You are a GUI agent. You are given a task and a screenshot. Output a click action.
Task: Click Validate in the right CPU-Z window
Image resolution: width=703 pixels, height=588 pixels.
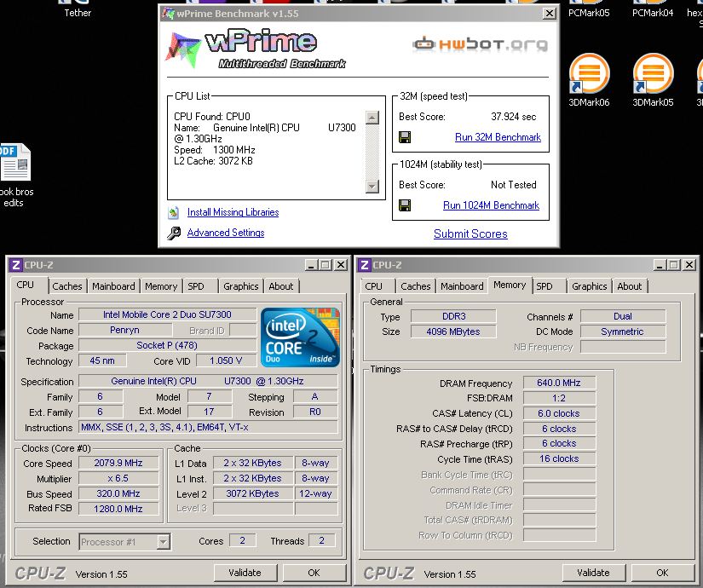click(593, 573)
